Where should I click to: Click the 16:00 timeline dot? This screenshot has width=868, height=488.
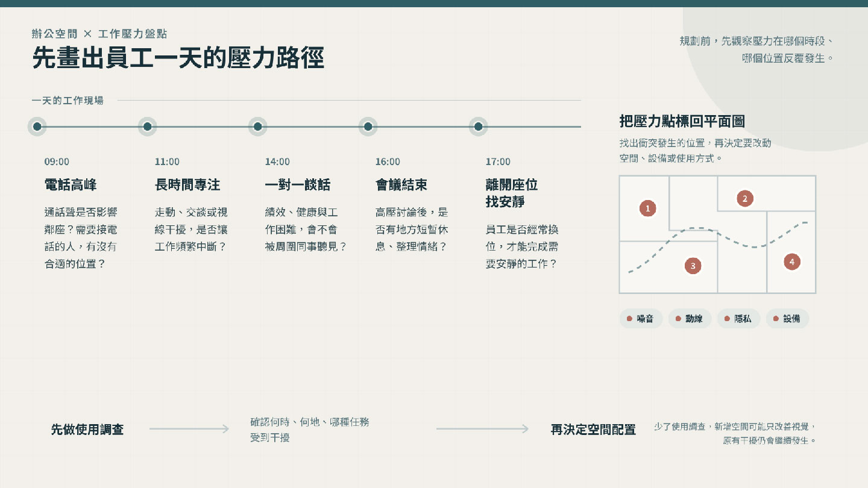pyautogui.click(x=368, y=127)
